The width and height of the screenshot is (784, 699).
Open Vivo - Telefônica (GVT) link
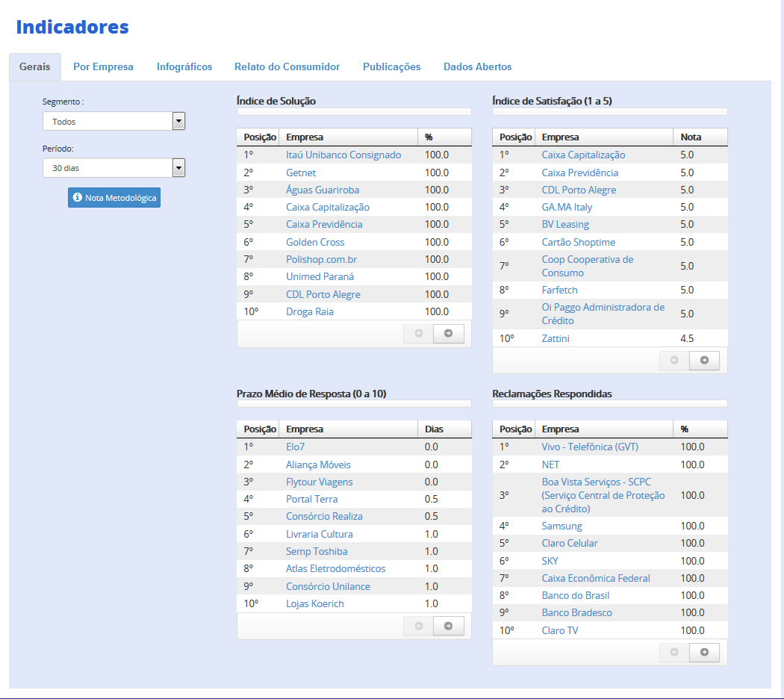pos(590,447)
